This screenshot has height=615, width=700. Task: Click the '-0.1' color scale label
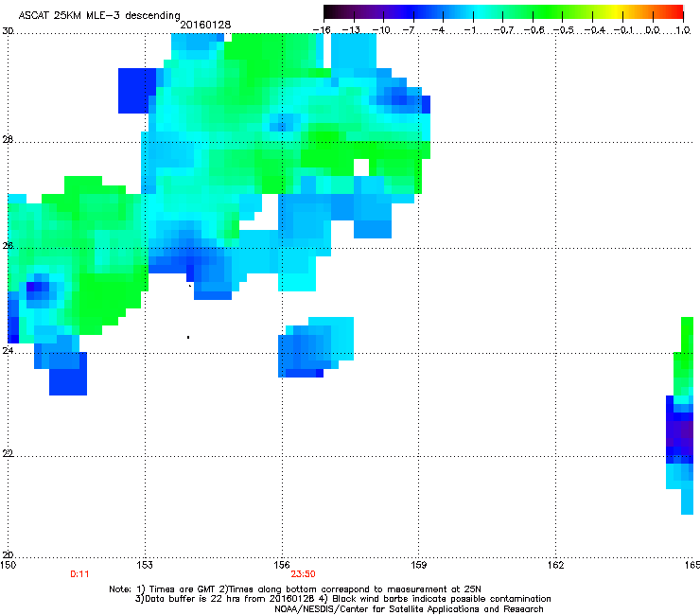pos(623,30)
